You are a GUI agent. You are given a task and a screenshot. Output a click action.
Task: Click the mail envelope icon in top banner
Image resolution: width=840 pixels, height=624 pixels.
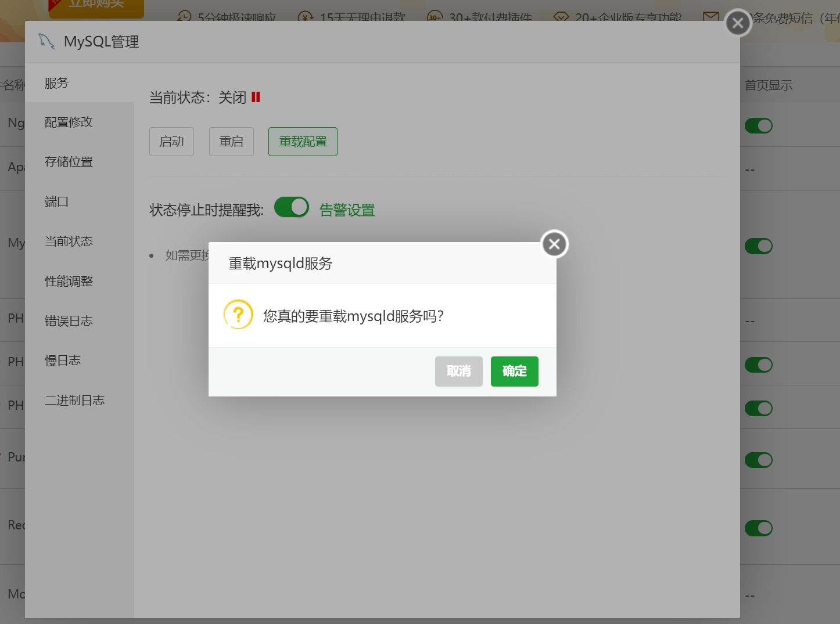tap(710, 16)
